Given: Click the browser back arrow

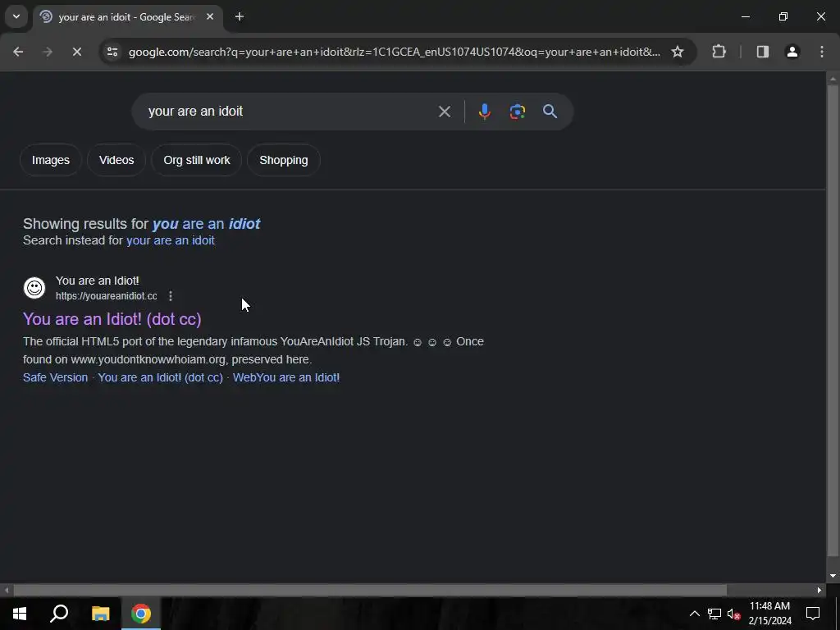Looking at the screenshot, I should (18, 52).
